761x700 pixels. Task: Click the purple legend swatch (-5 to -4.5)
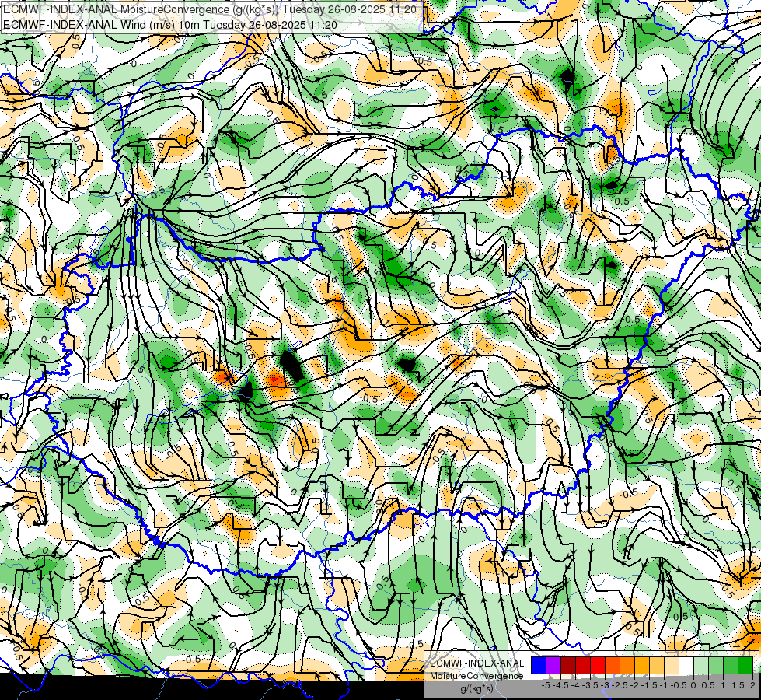(x=553, y=666)
